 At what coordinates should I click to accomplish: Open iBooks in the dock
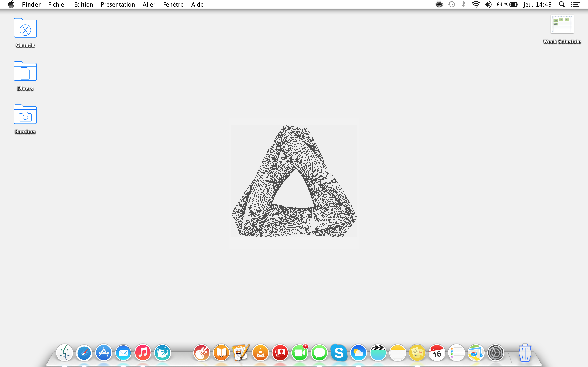click(x=221, y=353)
